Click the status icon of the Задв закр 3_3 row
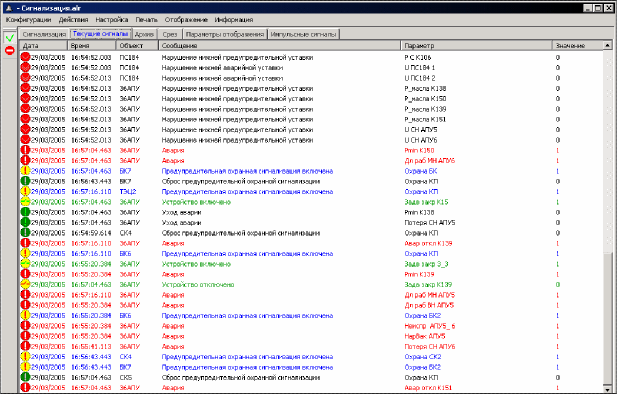The width and height of the screenshot is (617, 394). pos(25,264)
